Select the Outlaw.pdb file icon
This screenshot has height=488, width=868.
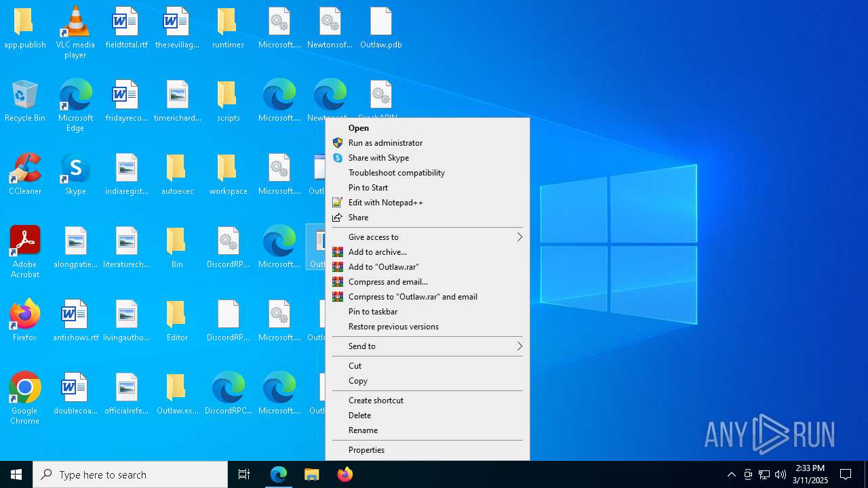(x=380, y=22)
